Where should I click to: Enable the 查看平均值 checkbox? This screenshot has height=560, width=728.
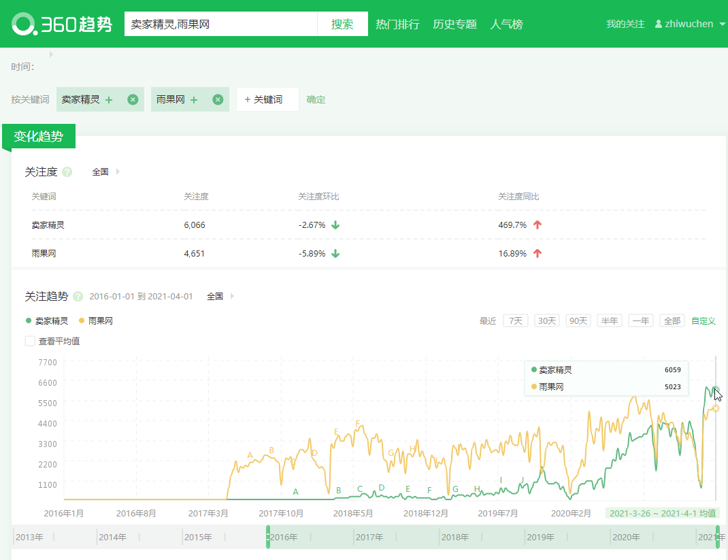coord(30,341)
